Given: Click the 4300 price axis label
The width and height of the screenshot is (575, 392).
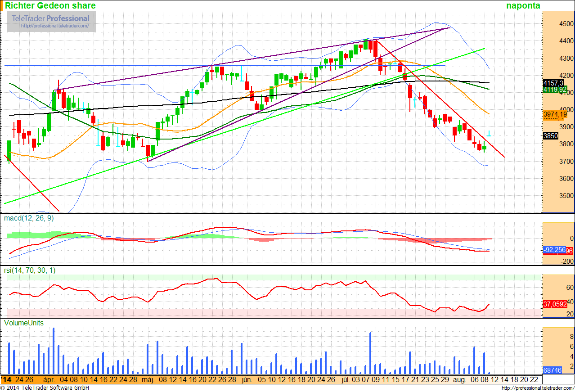Looking at the screenshot, I should [566, 59].
